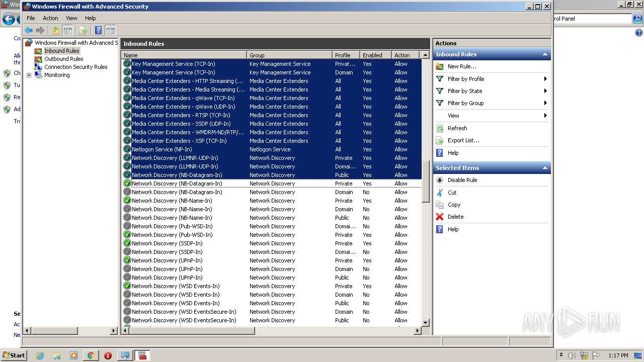Click the Help link under Selected Items

[x=453, y=229]
